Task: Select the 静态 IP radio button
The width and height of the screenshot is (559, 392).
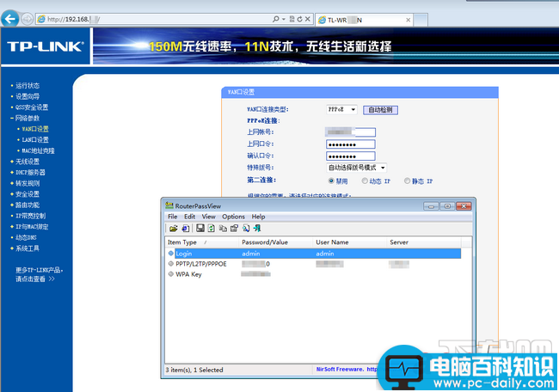Action: pos(406,181)
